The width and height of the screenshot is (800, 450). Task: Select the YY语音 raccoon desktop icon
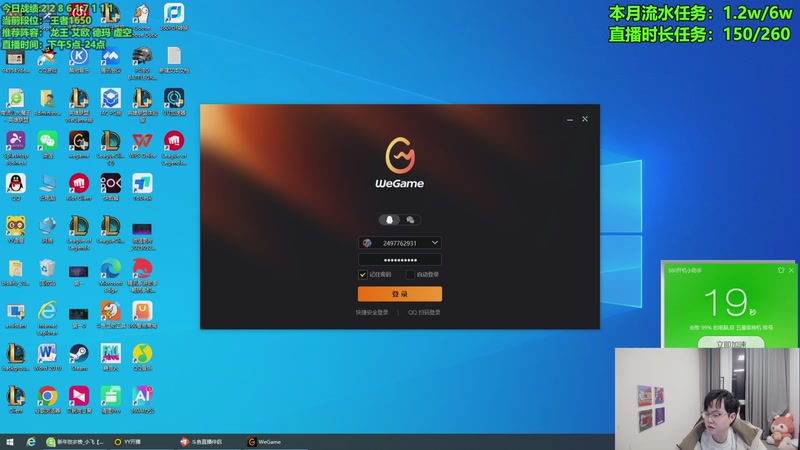pos(16,230)
